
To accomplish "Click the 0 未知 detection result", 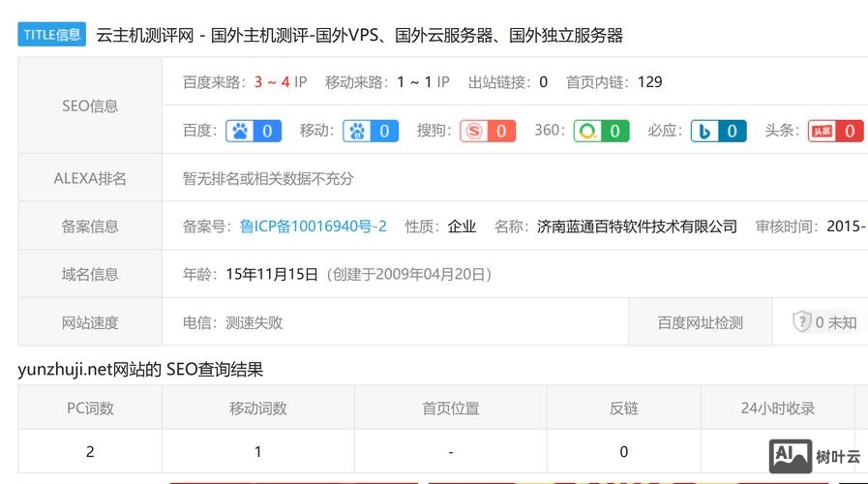I will point(836,322).
